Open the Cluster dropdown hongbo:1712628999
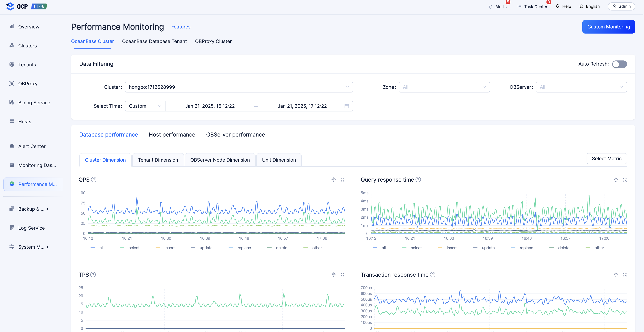Screen dimensions: 644x332 239,87
